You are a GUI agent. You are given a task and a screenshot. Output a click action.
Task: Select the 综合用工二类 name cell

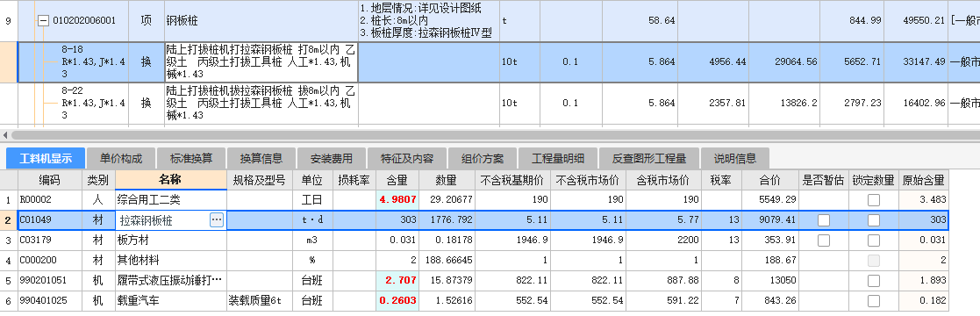(x=170, y=200)
